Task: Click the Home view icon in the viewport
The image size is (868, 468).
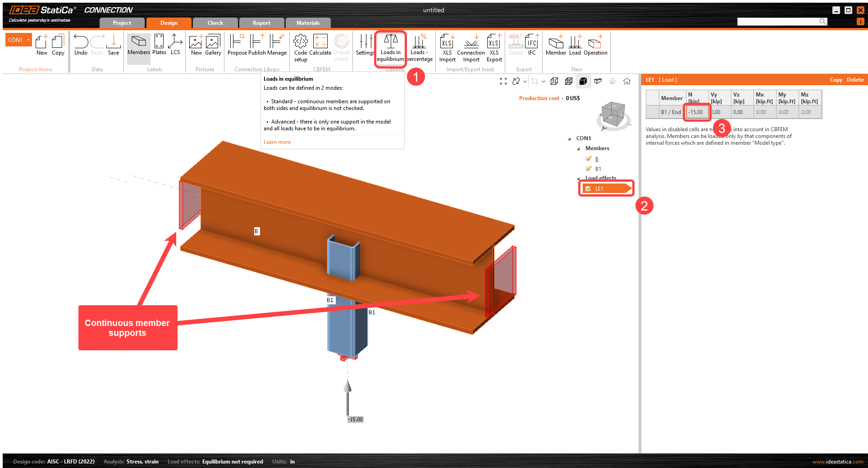Action: tap(626, 81)
